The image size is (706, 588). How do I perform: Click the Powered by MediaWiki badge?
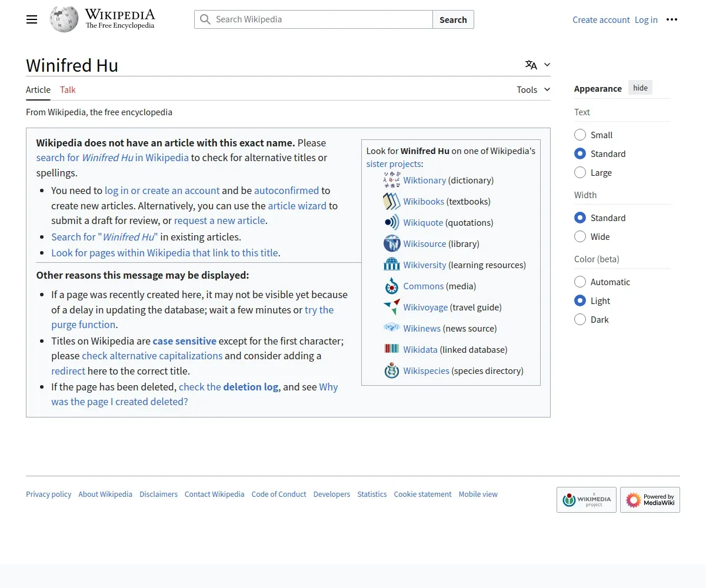(x=650, y=500)
